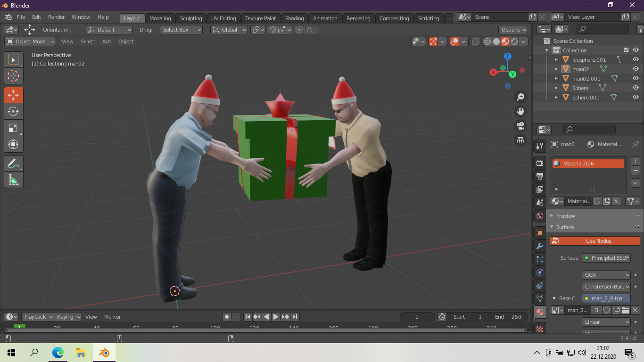Switch to the Sculpting workspace tab
This screenshot has height=362, width=644.
[190, 18]
